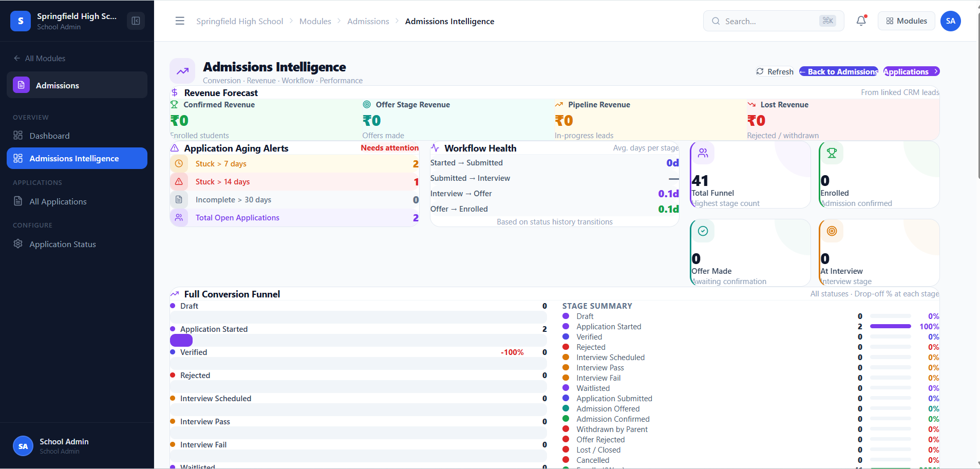Open the Applications button
Image resolution: width=980 pixels, height=469 pixels.
(912, 71)
